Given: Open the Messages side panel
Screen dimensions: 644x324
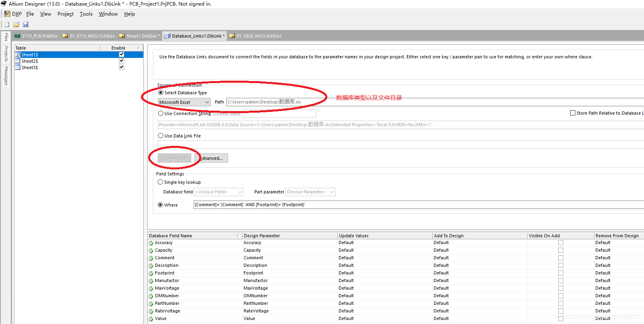Looking at the screenshot, I should tap(6, 76).
